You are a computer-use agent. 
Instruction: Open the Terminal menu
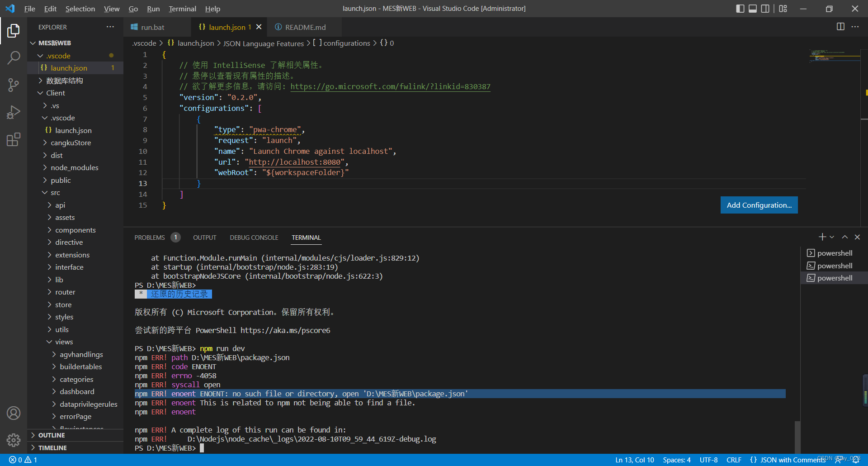tap(182, 9)
